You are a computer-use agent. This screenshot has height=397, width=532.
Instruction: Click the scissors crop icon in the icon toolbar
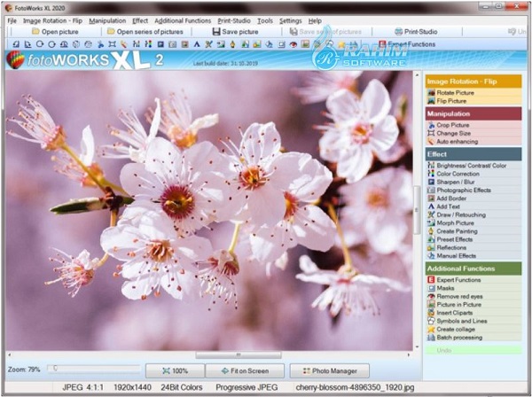pos(100,44)
